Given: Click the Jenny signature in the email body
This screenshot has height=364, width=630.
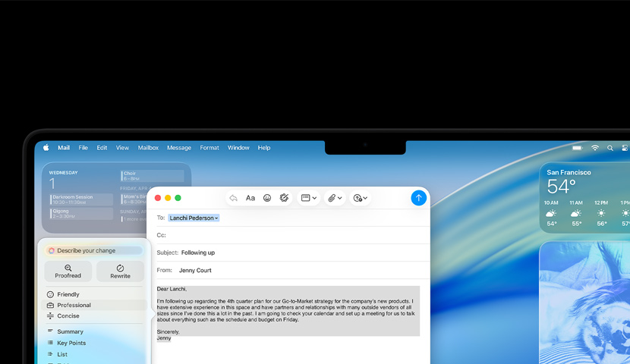Looking at the screenshot, I should click(x=164, y=338).
